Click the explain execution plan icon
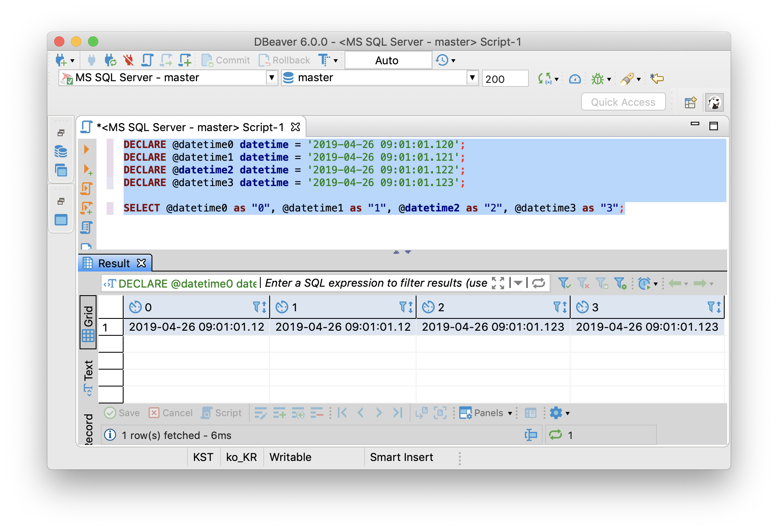 click(86, 228)
